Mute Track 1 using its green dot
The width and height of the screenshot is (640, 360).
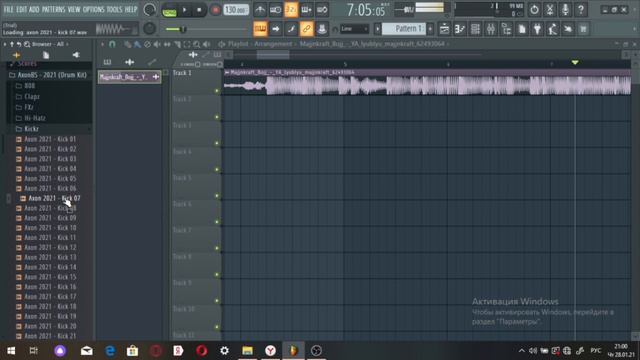[217, 91]
